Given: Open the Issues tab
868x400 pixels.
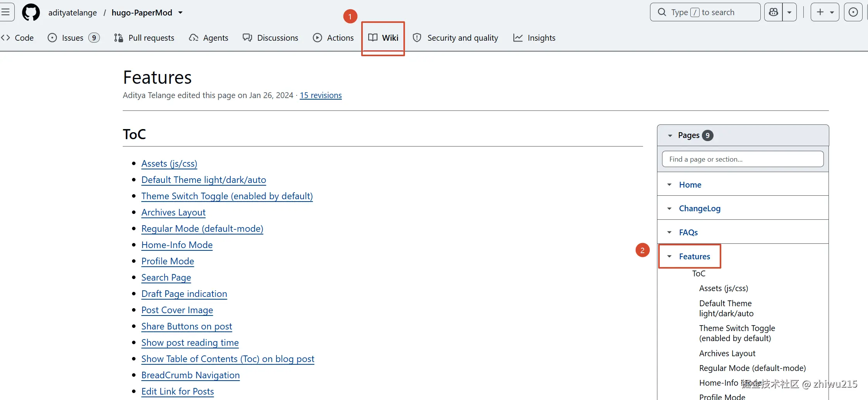Looking at the screenshot, I should click(x=74, y=38).
